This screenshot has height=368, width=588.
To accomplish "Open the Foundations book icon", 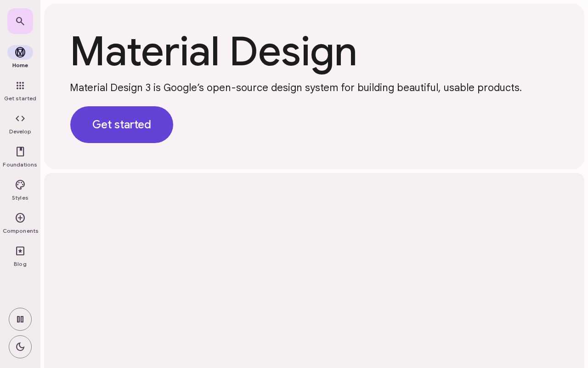I will click(20, 152).
